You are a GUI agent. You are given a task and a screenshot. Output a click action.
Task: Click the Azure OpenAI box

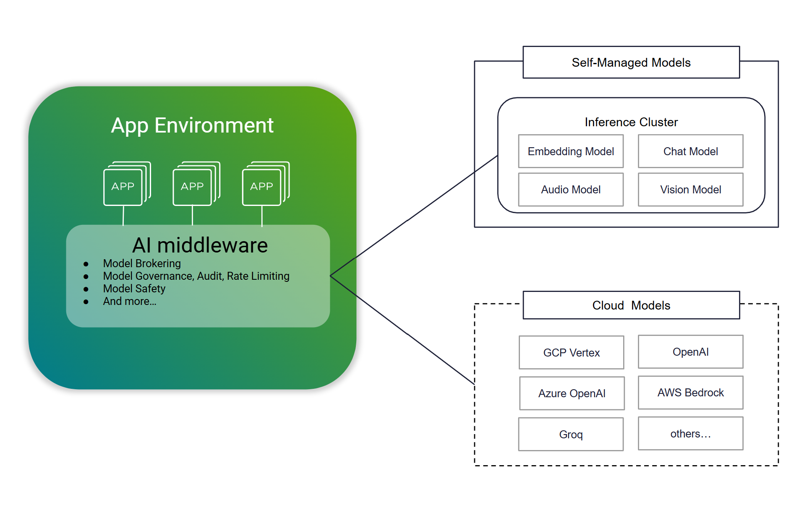(x=572, y=393)
